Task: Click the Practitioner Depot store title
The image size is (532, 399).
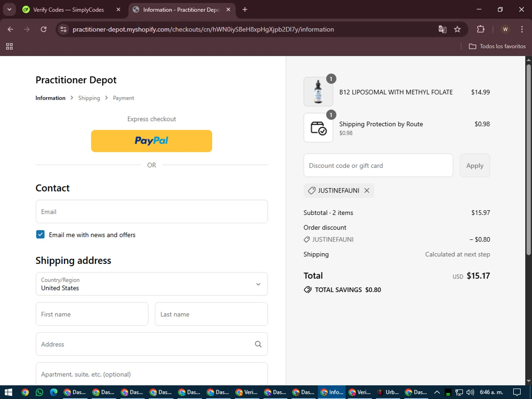Action: [x=76, y=80]
